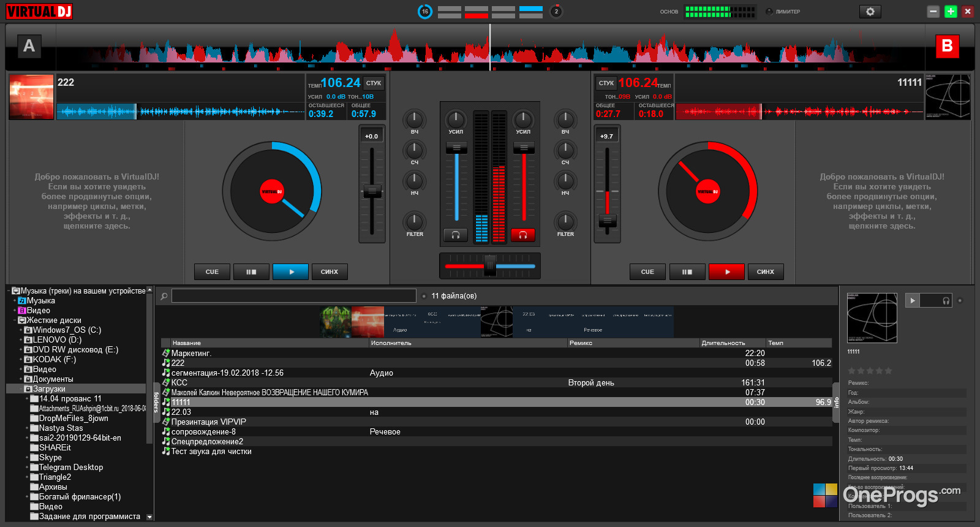Click in the file search field
The image size is (980, 527).
click(294, 296)
